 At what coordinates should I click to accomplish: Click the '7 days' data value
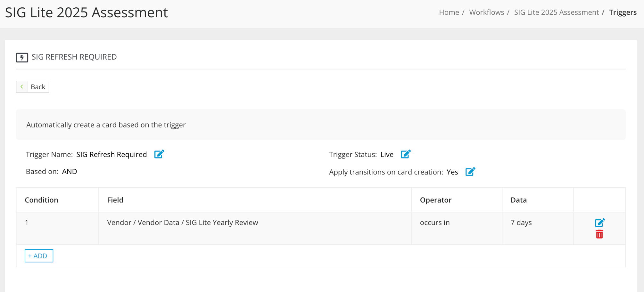pyautogui.click(x=521, y=222)
